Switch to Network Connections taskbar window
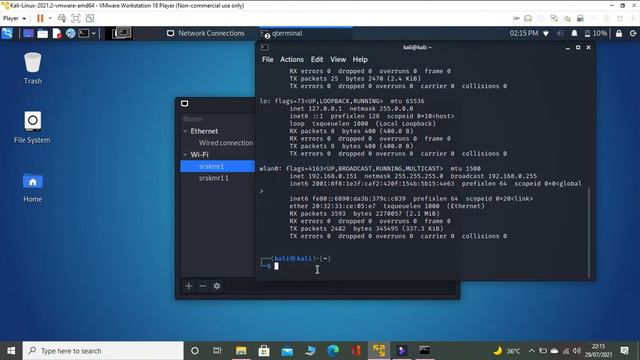The width and height of the screenshot is (640, 360). (206, 33)
